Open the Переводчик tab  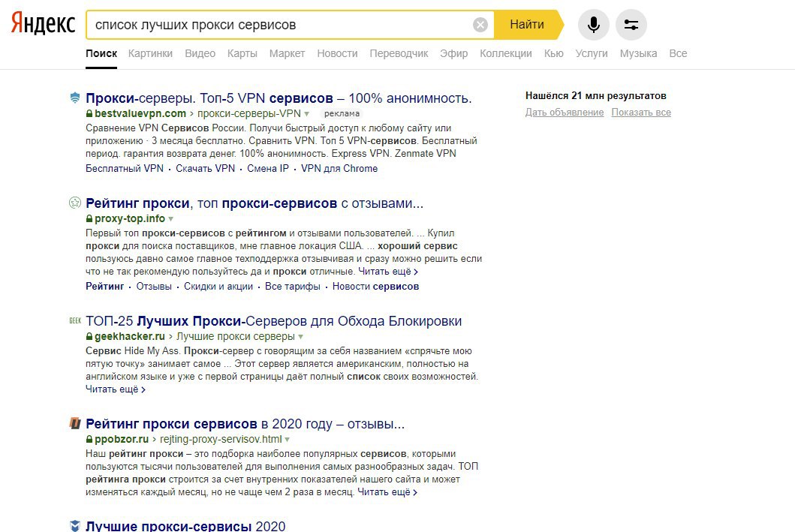click(x=399, y=53)
